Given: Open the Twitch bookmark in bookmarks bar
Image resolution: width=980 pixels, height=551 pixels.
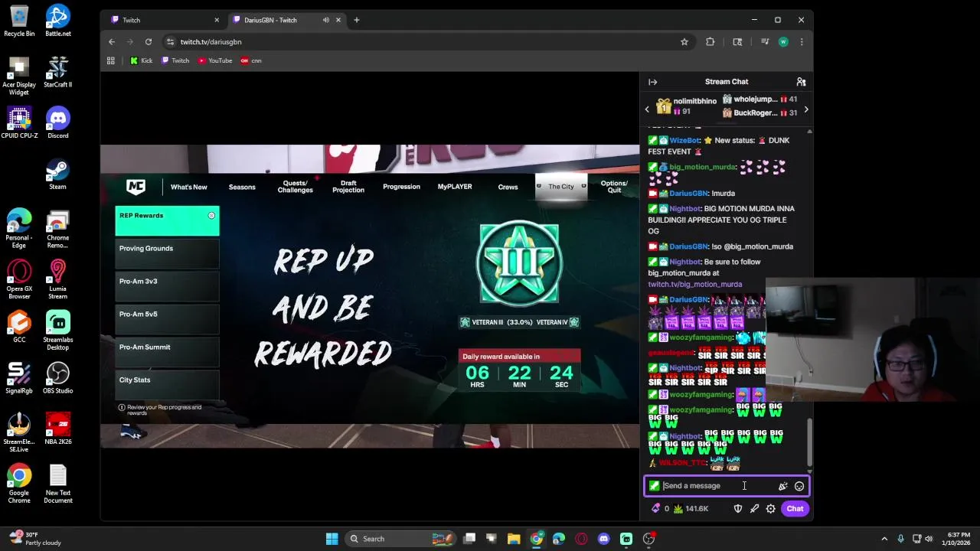Looking at the screenshot, I should pyautogui.click(x=175, y=60).
